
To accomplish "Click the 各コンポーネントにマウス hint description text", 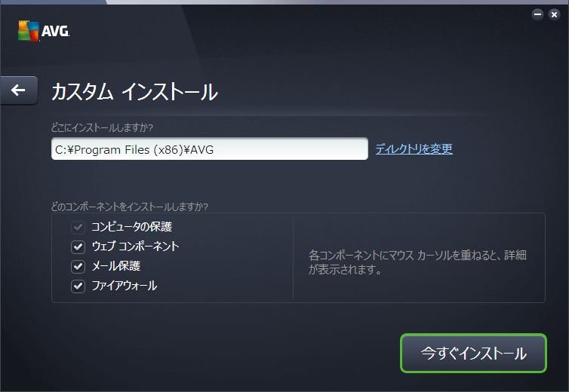I will tap(417, 262).
